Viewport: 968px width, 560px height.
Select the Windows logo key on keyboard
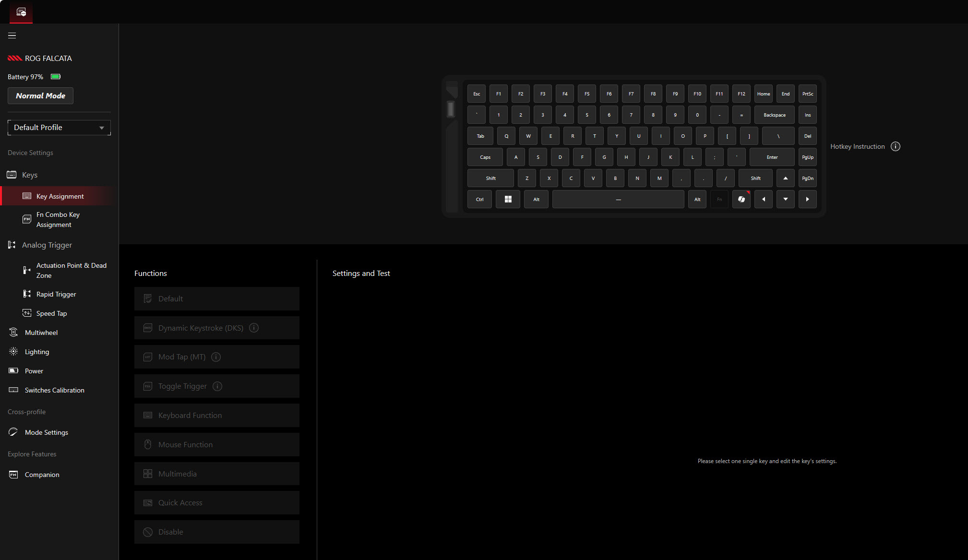point(508,199)
